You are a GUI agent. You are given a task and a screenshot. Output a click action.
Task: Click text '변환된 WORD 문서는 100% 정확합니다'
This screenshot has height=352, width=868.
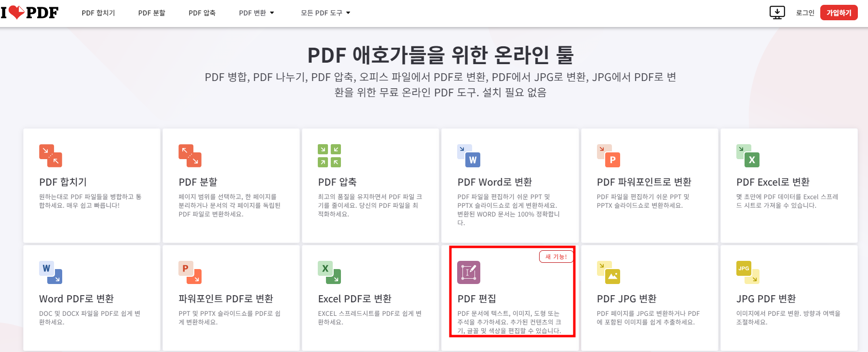coord(509,218)
